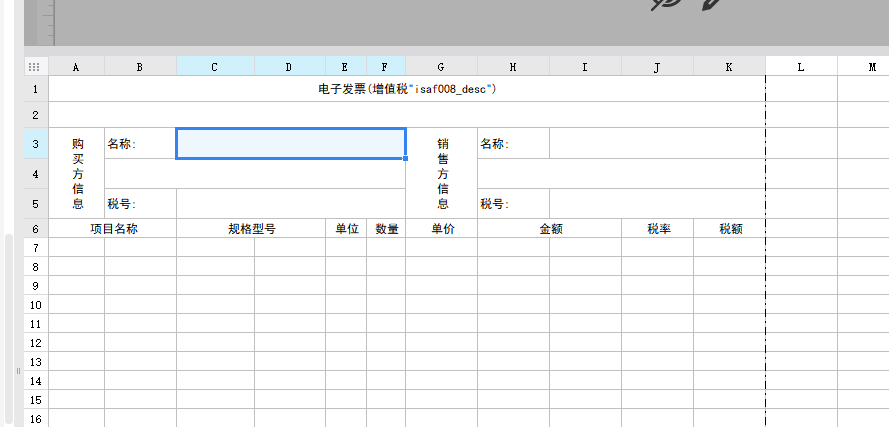Click the 单位 header cell
889x427 pixels.
pos(346,229)
